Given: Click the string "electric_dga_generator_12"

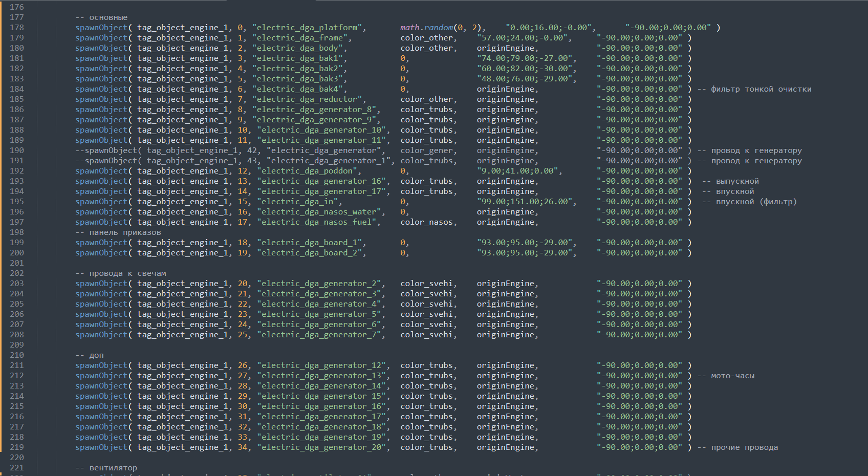Looking at the screenshot, I should coord(321,365).
